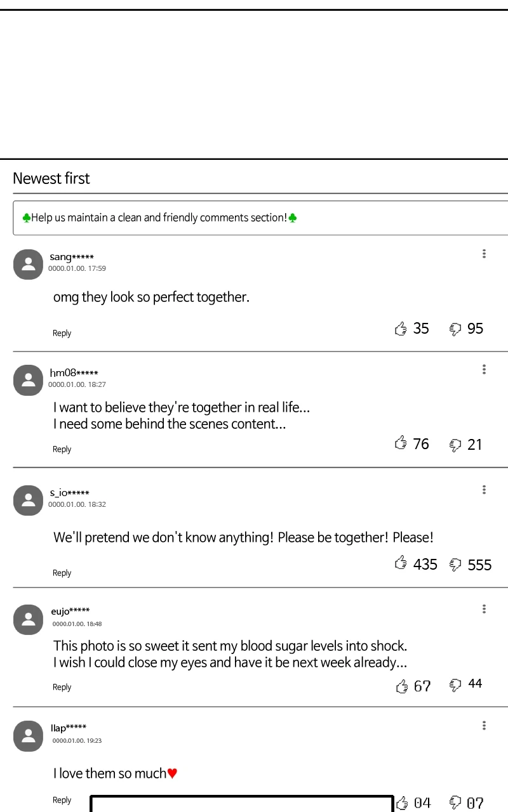Click the Newest first sort label
Screen dimensions: 508x812
(51, 178)
